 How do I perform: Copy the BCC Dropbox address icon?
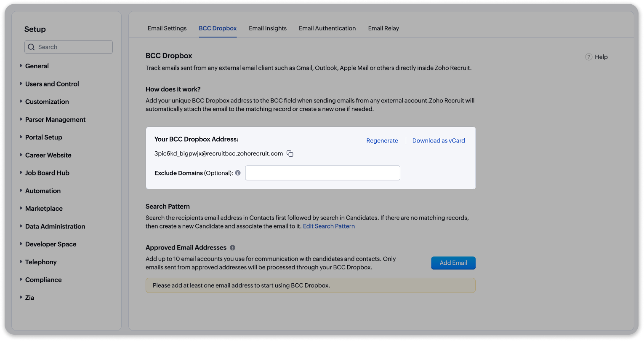click(x=290, y=154)
